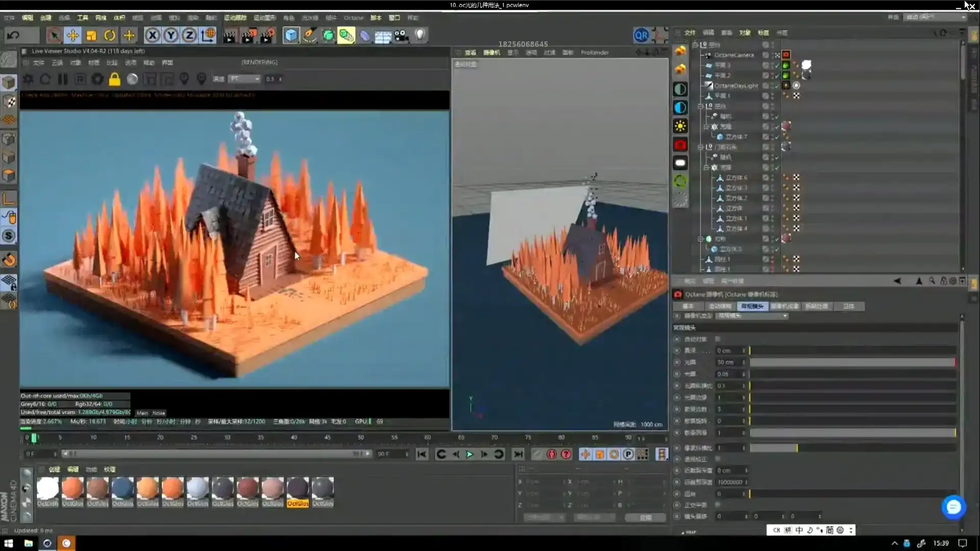
Task: Click the yellow lock icon in Live Viewer
Action: pos(114,79)
